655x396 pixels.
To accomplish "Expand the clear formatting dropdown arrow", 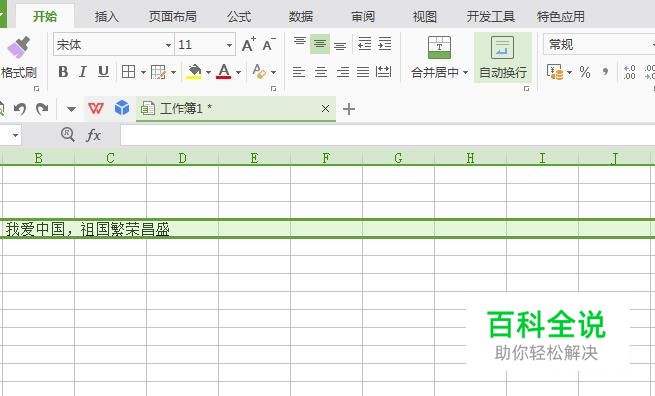I will point(273,73).
